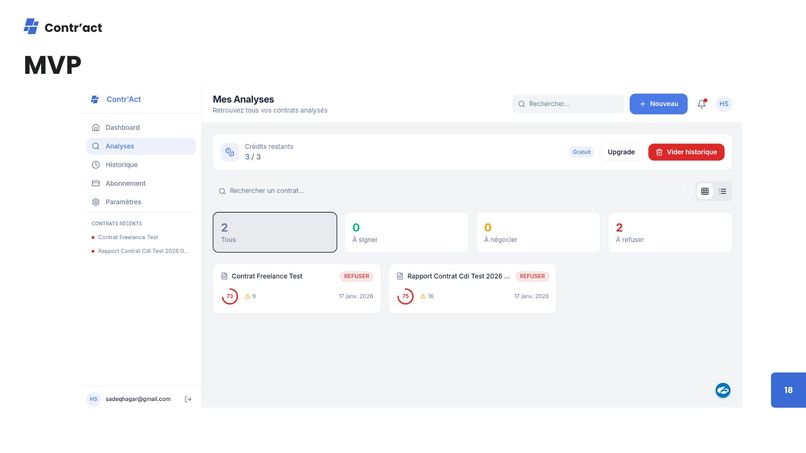The height and width of the screenshot is (453, 806).
Task: Click the top search magnifier icon
Action: (x=521, y=104)
